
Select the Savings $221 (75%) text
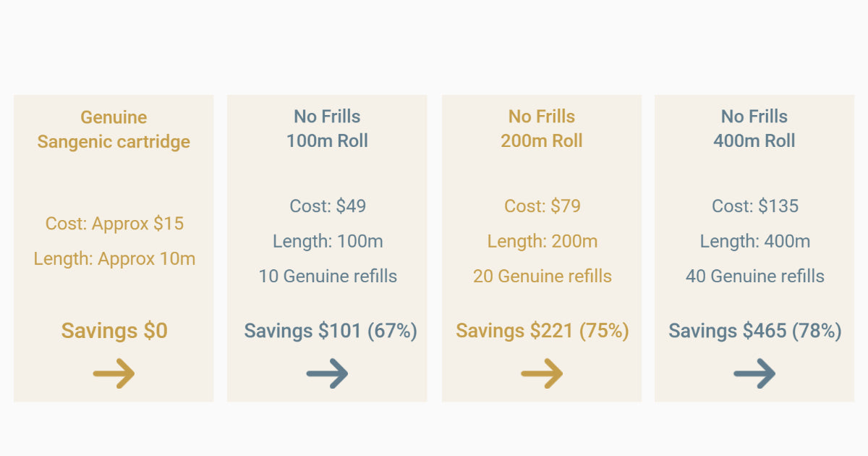tap(542, 331)
